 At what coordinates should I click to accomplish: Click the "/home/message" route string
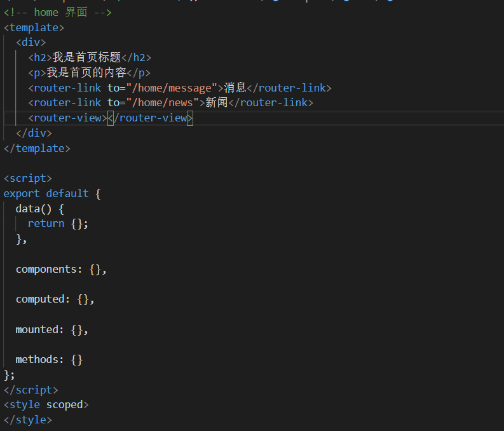172,88
